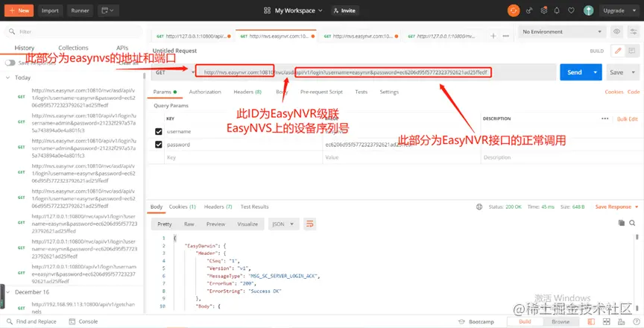644x328 pixels.
Task: Open the No Environment dropdown
Action: click(x=562, y=31)
